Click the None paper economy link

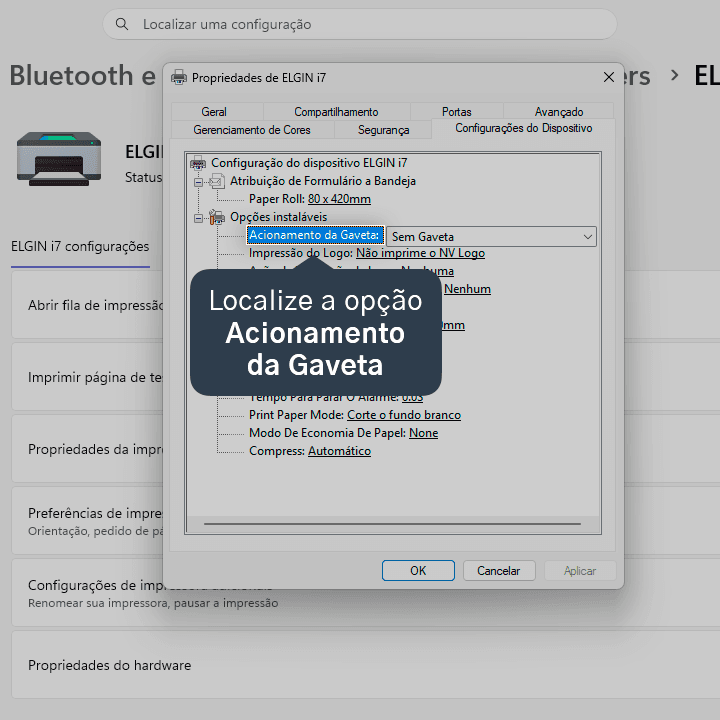(423, 433)
